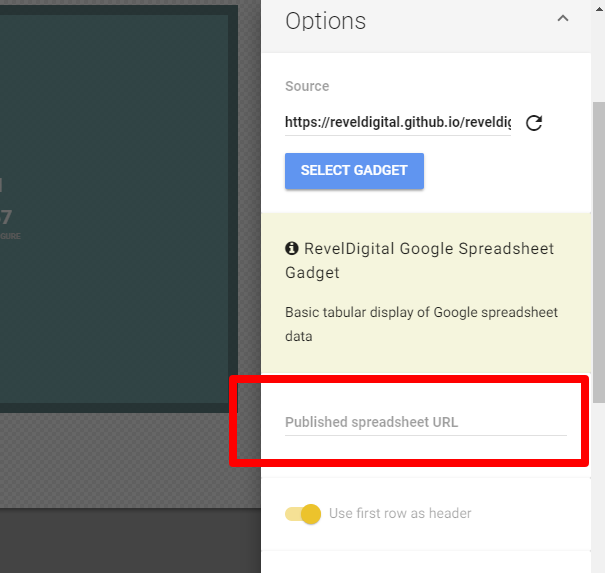Screen dimensions: 605x573
Task: Click the refresh icon beside the Source URL
Action: 534,123
